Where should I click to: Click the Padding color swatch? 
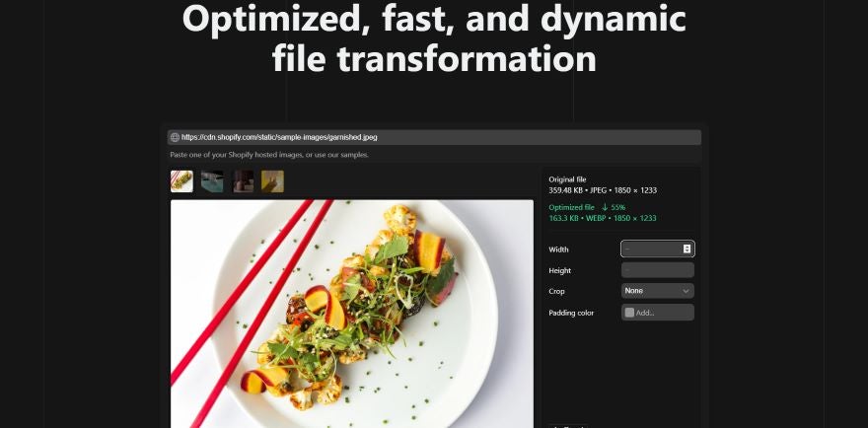(629, 313)
